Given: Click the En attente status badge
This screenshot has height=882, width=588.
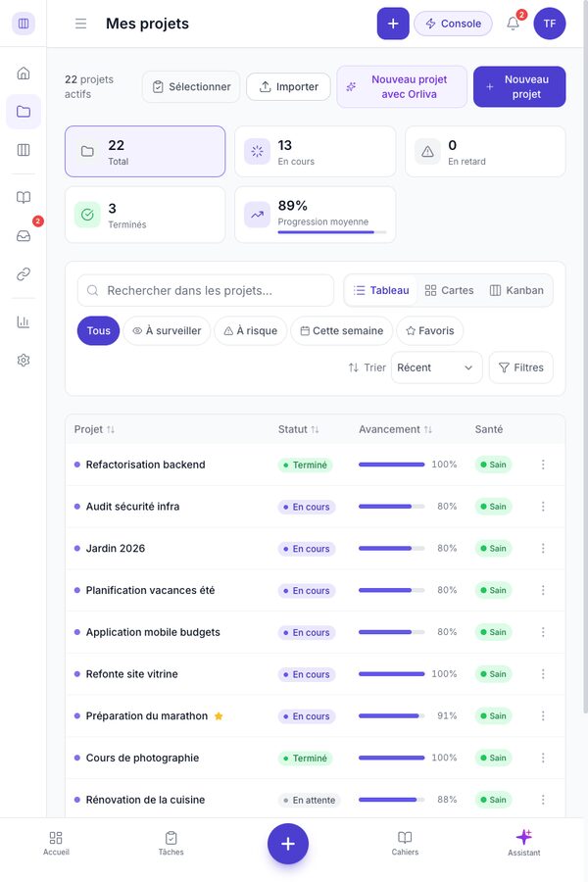Looking at the screenshot, I should pos(309,800).
